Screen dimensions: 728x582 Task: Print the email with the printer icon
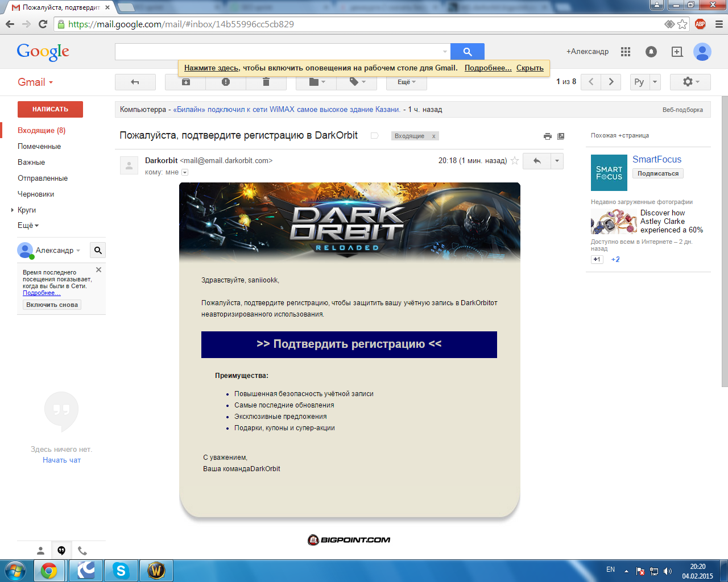547,136
